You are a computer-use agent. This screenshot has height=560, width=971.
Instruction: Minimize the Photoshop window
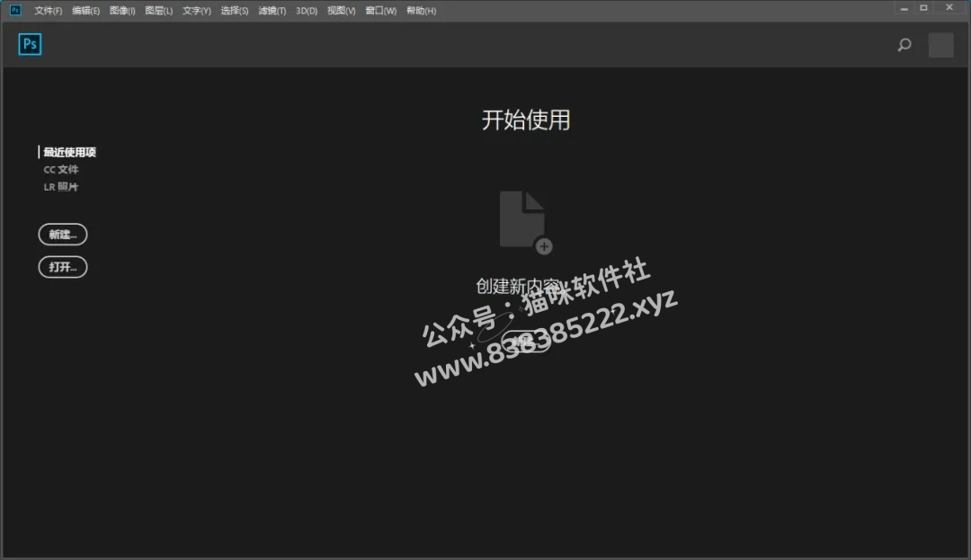904,8
